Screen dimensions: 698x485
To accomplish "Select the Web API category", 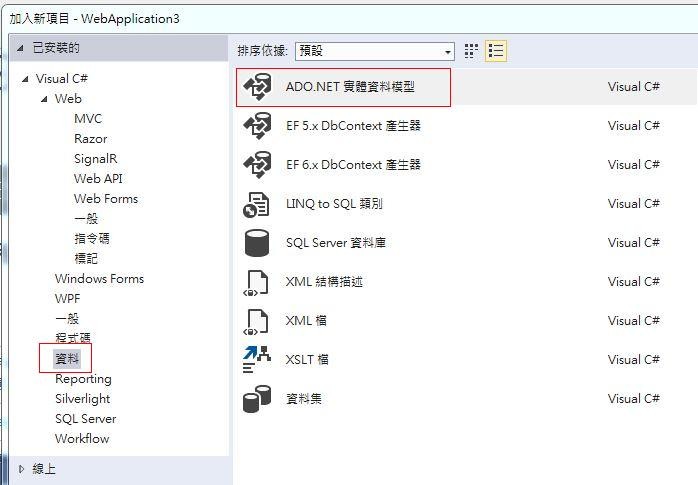I will click(x=98, y=179).
